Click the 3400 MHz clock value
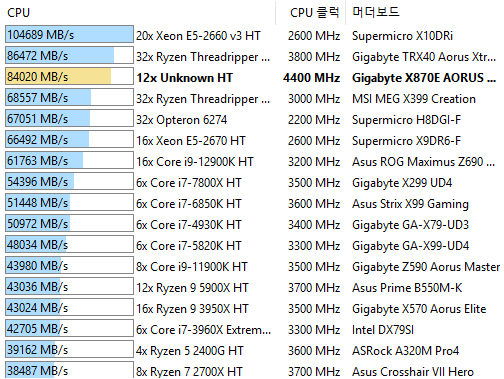This screenshot has height=379, width=504. (x=314, y=225)
